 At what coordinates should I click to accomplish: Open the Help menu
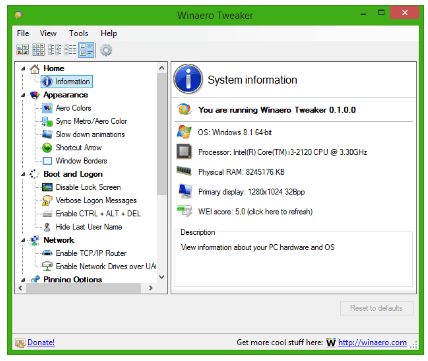click(x=109, y=33)
